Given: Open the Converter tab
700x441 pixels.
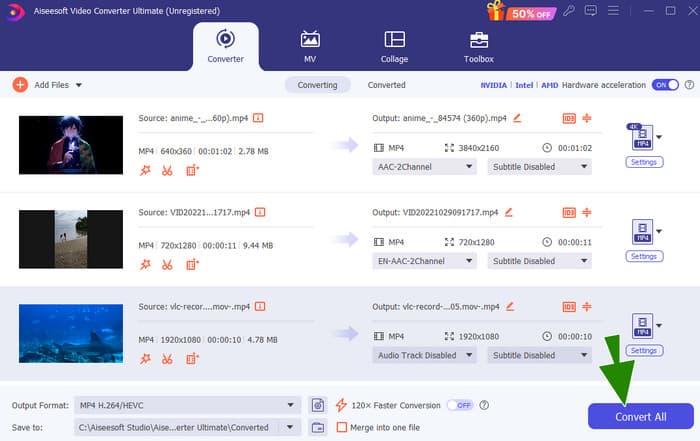Looking at the screenshot, I should [x=225, y=46].
